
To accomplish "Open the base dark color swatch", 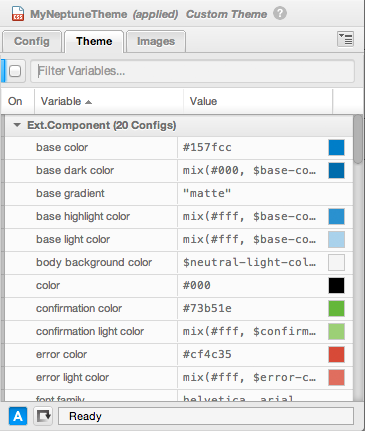I will (x=336, y=171).
